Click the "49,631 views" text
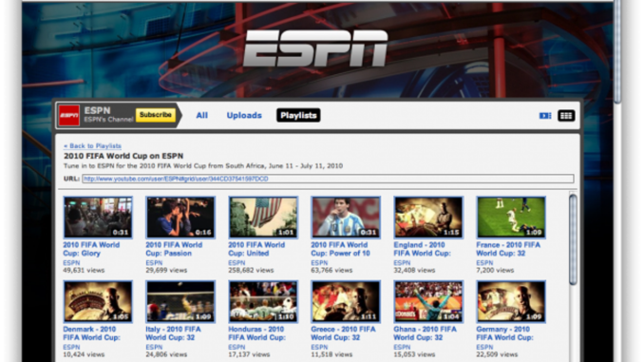Viewport: 644px width, 362px height. click(x=84, y=271)
